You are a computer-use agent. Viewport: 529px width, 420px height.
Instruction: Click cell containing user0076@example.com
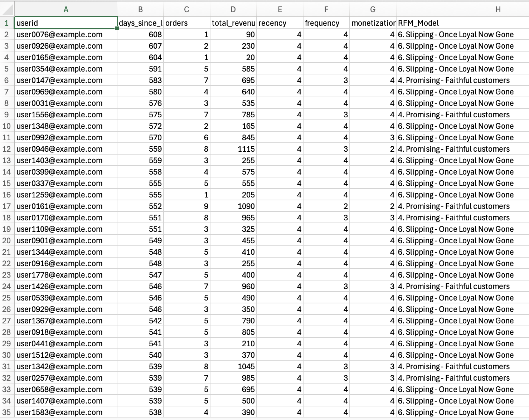click(x=66, y=35)
